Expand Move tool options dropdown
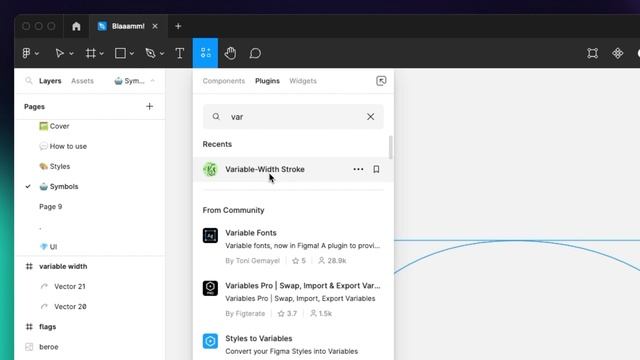Viewport: 640px width, 360px height. [x=71, y=53]
